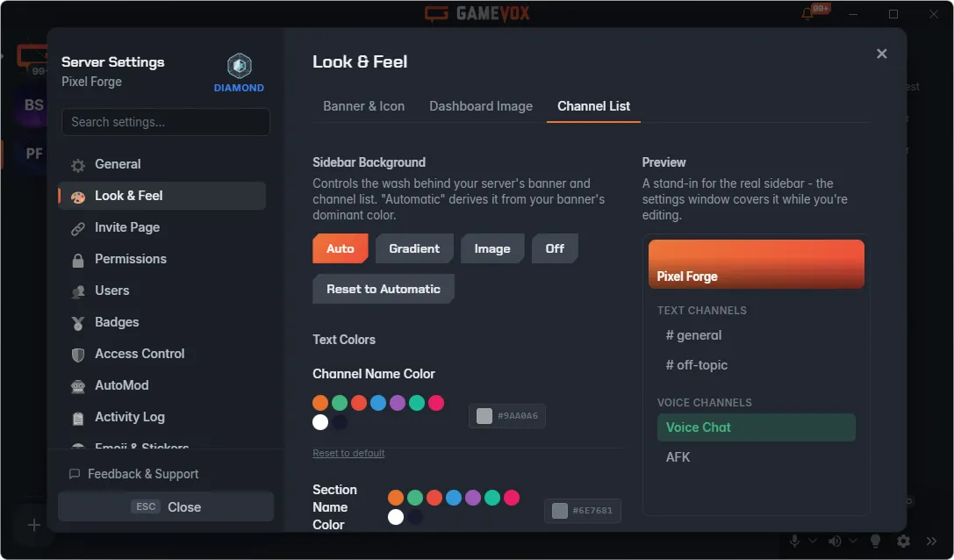Screen dimensions: 954x560
Task: Set Sidebar Background to Auto
Action: pyautogui.click(x=341, y=248)
